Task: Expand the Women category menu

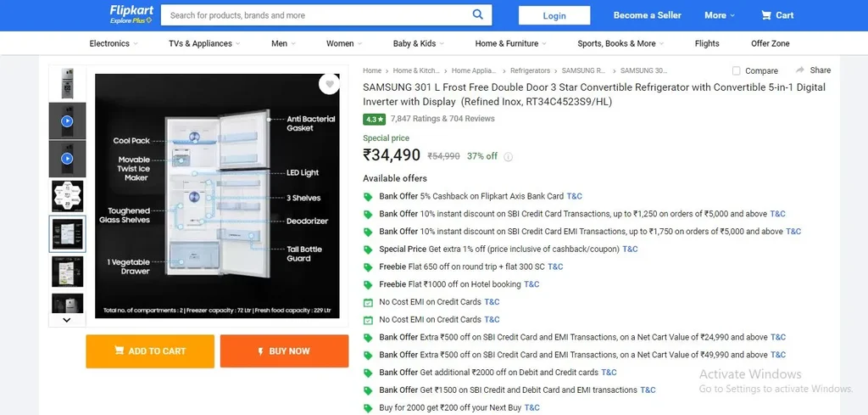Action: pyautogui.click(x=344, y=43)
